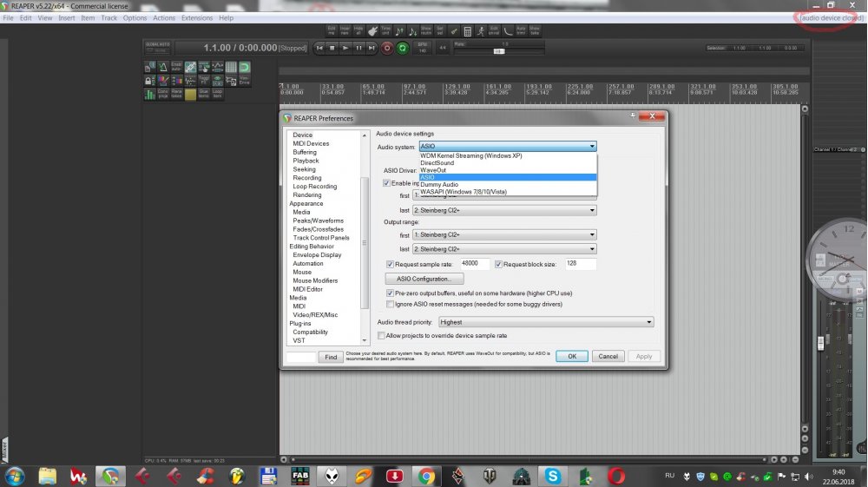868x487 pixels.
Task: Click the running man toolbar icon
Action: tap(481, 31)
